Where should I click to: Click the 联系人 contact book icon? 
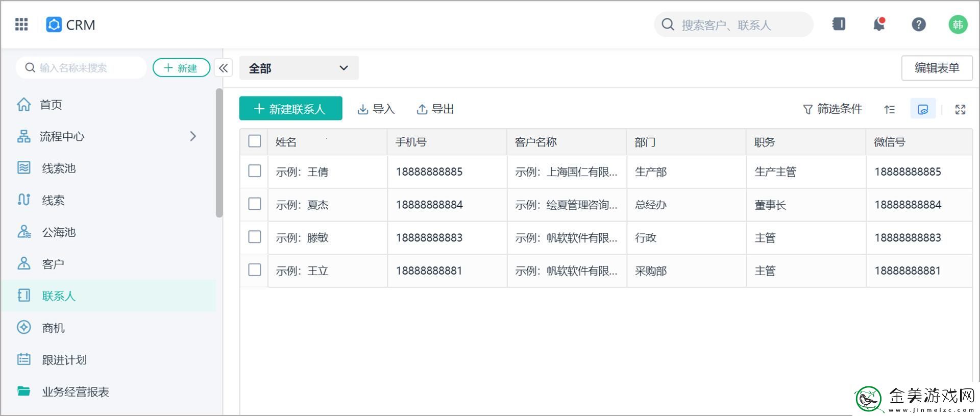23,296
